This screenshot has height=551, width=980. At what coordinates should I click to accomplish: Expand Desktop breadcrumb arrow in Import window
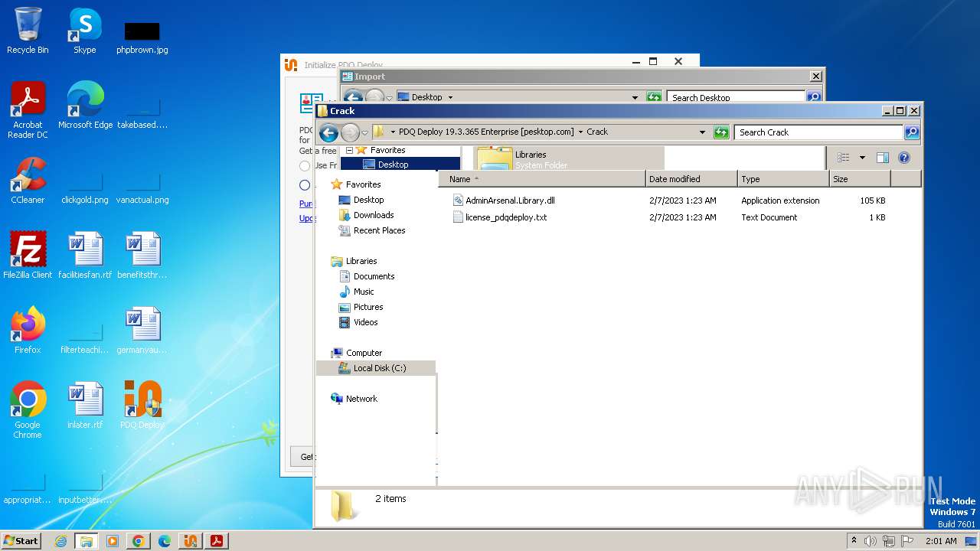coord(450,97)
